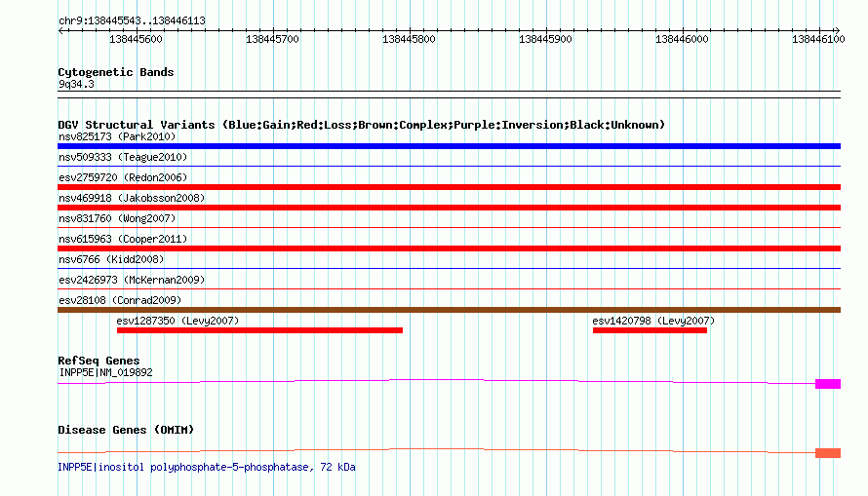Click variant label esv1420798 (Levy2007)

coord(653,321)
